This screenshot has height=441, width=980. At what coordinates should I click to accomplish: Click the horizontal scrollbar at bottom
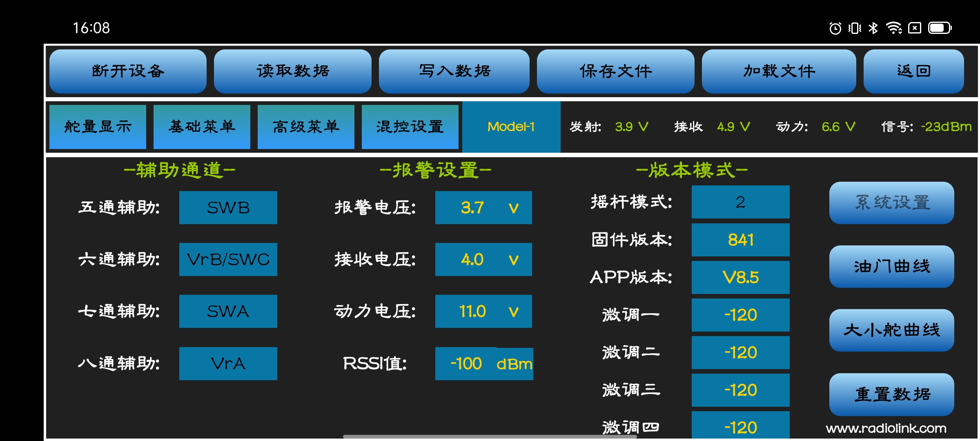coord(490,437)
